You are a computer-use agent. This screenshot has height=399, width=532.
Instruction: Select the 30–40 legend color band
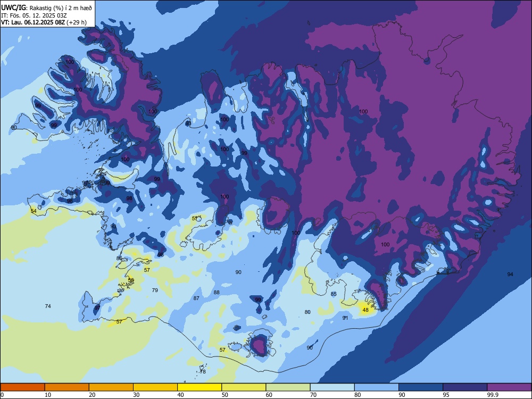pos(155,387)
